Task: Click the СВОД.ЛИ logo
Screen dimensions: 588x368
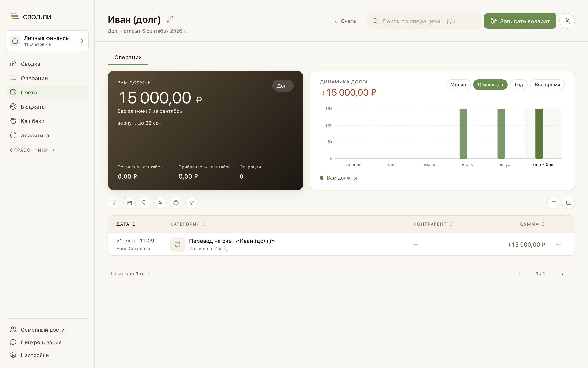Action: click(x=31, y=17)
